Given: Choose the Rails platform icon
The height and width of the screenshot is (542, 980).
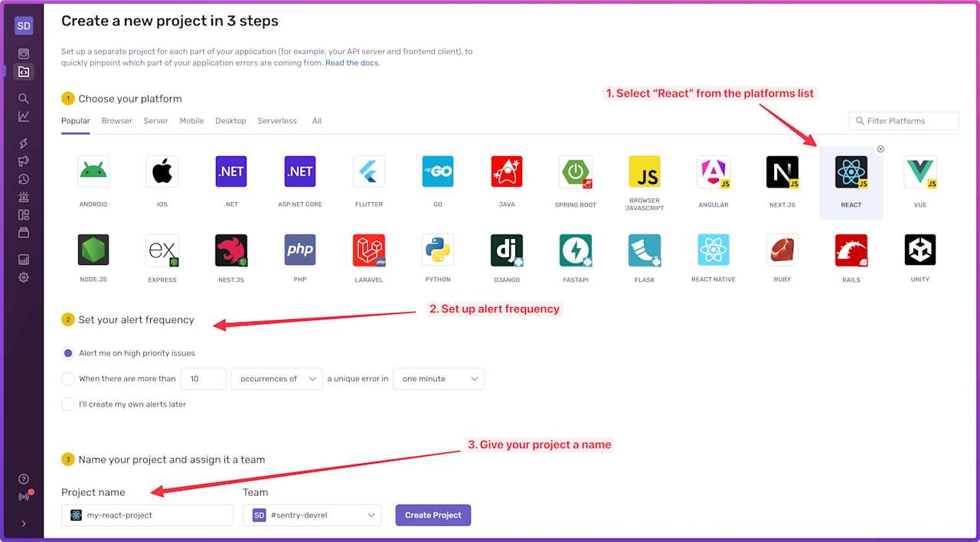Looking at the screenshot, I should [851, 250].
